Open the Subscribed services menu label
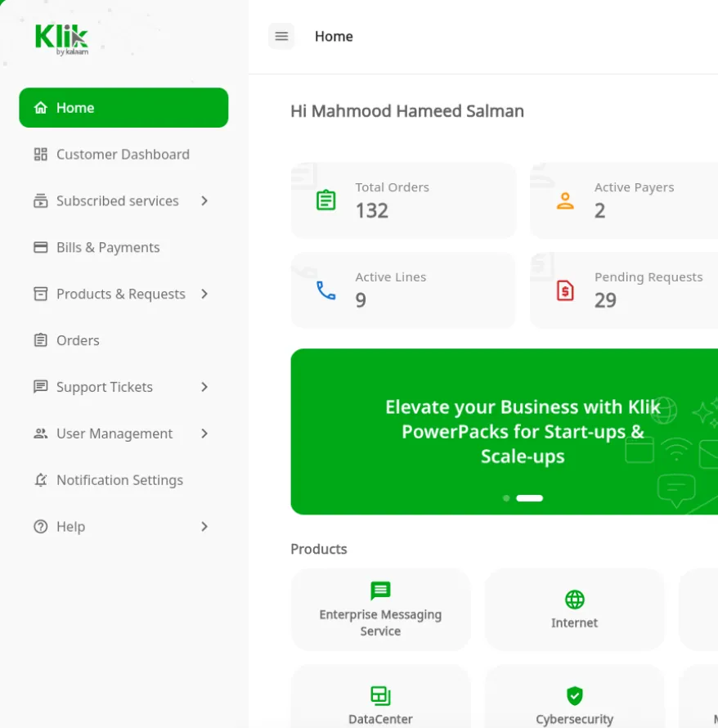Viewport: 718px width, 728px height. [118, 200]
